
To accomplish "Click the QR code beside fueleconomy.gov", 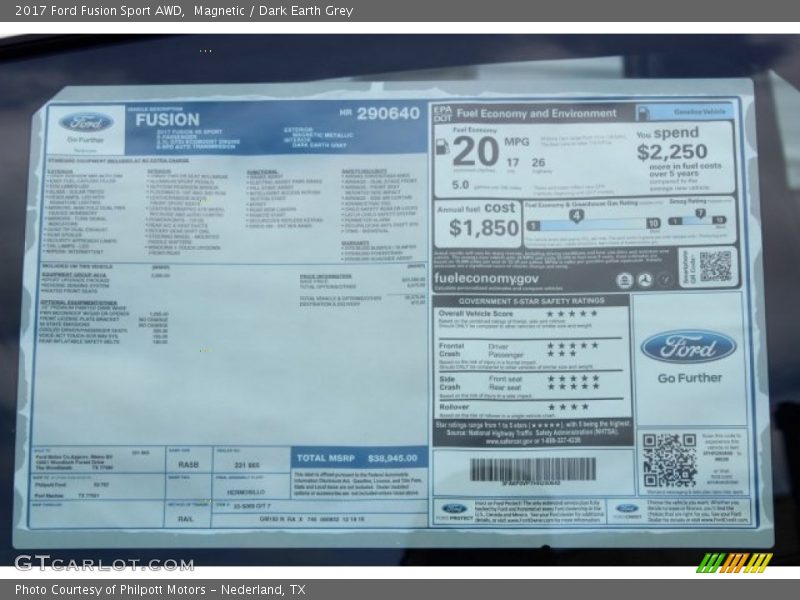I will 714,266.
